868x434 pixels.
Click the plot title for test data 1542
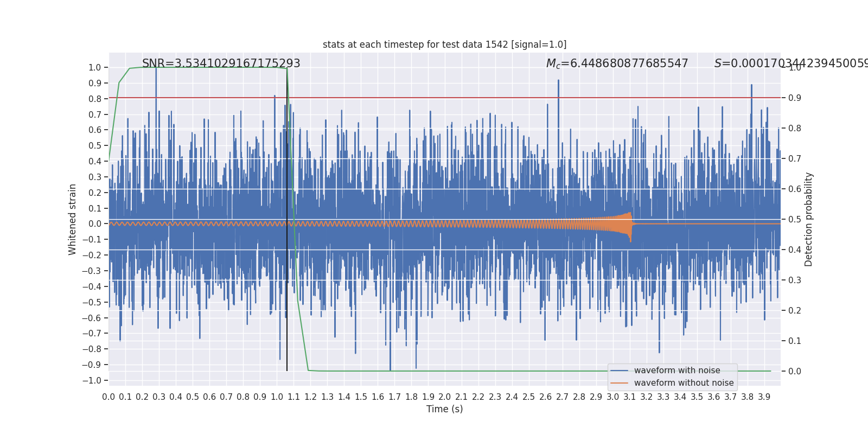click(444, 44)
